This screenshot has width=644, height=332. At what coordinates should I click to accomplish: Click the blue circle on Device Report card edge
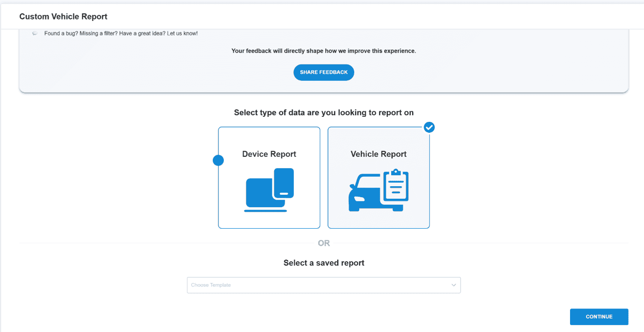click(218, 160)
